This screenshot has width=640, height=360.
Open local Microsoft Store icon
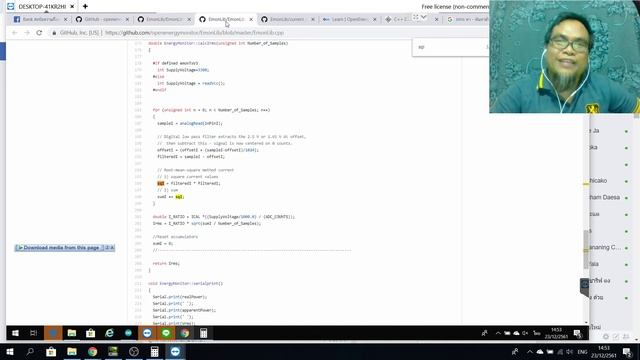[x=51, y=351]
